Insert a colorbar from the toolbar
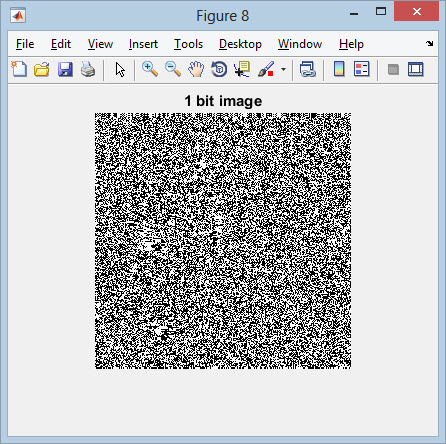Screen dimensions: 446x444 click(x=339, y=69)
